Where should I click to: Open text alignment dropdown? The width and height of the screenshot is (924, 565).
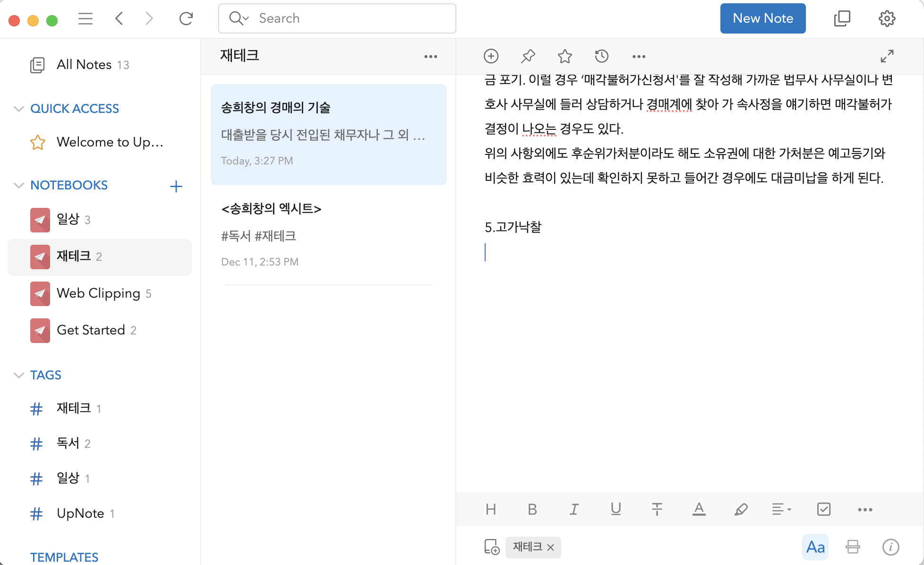click(781, 509)
